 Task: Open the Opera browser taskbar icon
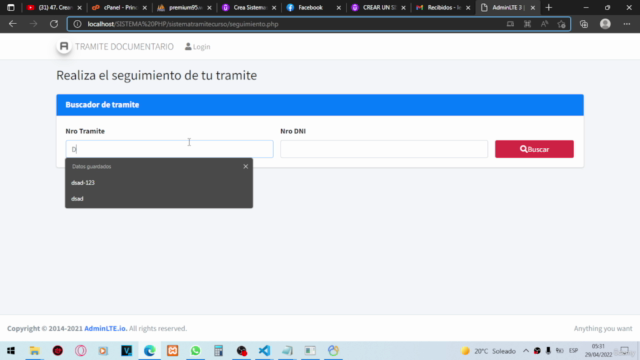[x=80, y=351]
